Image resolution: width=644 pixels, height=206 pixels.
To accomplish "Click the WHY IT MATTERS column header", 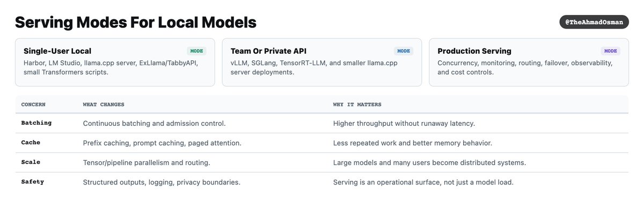I will (357, 104).
